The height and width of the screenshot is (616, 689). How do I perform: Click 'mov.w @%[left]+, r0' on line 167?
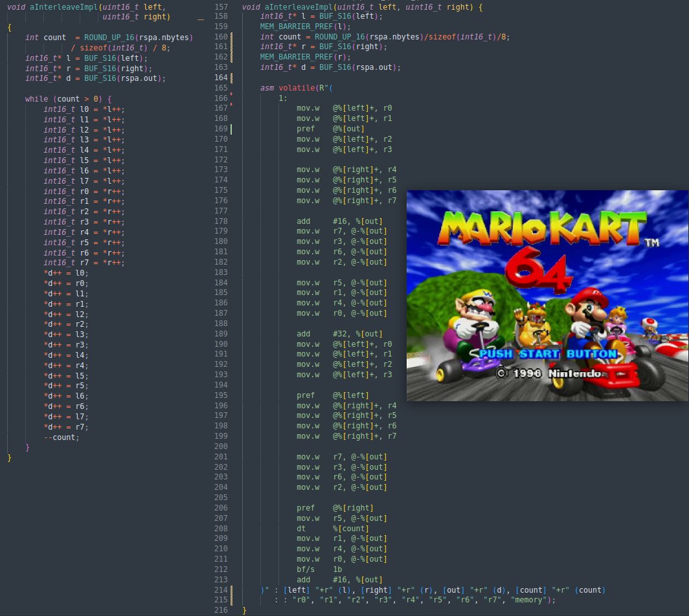tap(344, 108)
